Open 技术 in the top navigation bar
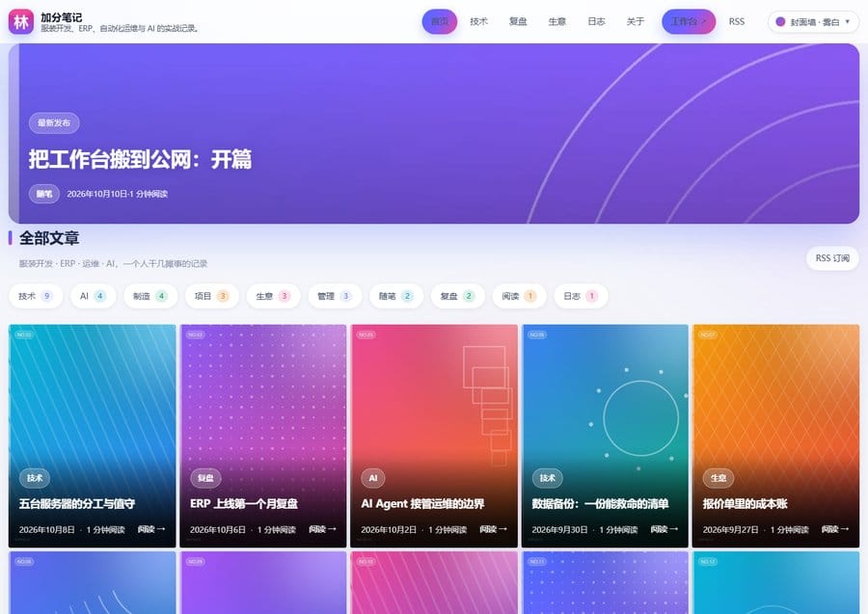The width and height of the screenshot is (868, 614). pyautogui.click(x=478, y=21)
